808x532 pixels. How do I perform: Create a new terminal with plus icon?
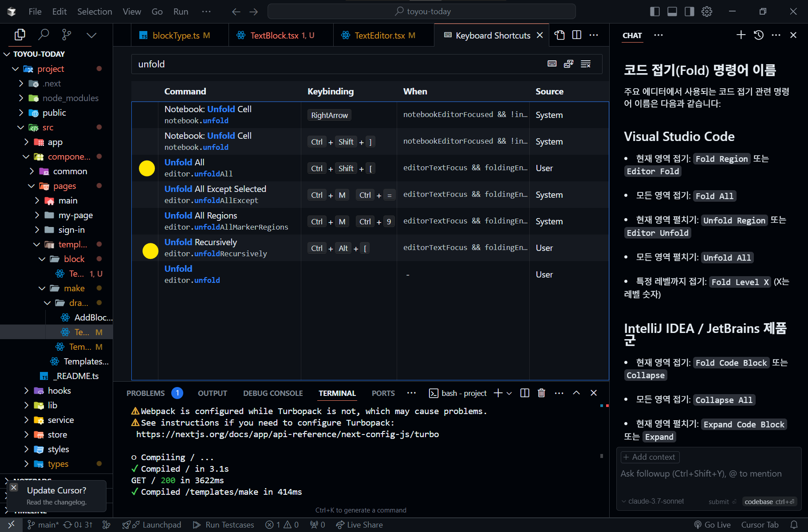tap(498, 393)
